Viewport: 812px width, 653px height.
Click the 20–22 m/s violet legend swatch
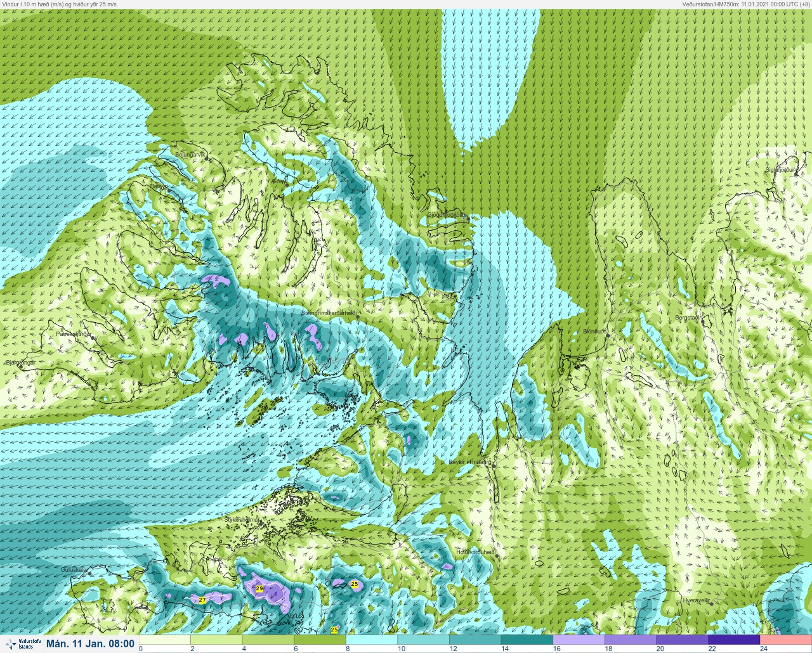coord(683,640)
